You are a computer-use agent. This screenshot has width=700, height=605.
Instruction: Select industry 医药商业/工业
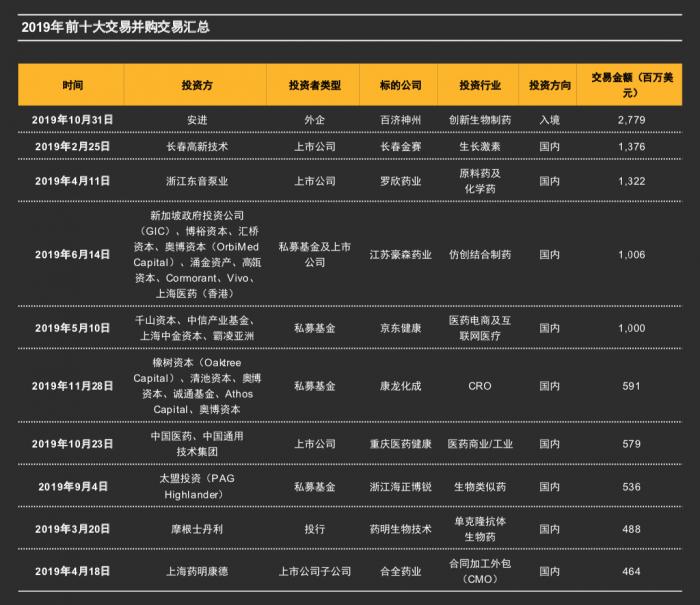pyautogui.click(x=480, y=444)
